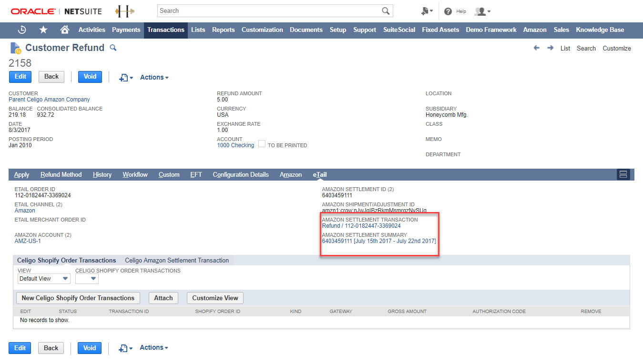
Task: Switch to Celigo Amazon Settlement Transaction sublist tab
Action: [177, 261]
